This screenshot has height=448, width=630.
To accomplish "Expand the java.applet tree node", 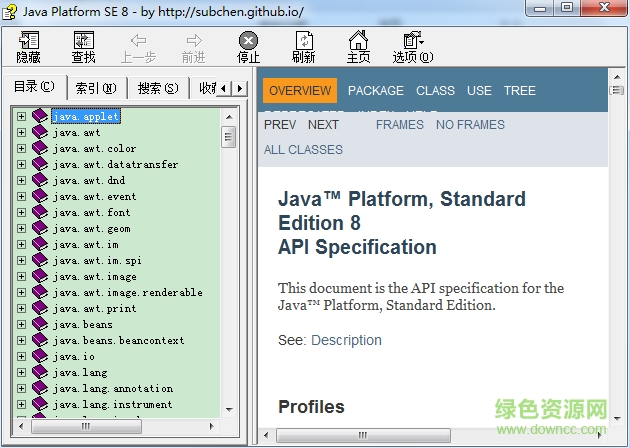I will [x=21, y=117].
